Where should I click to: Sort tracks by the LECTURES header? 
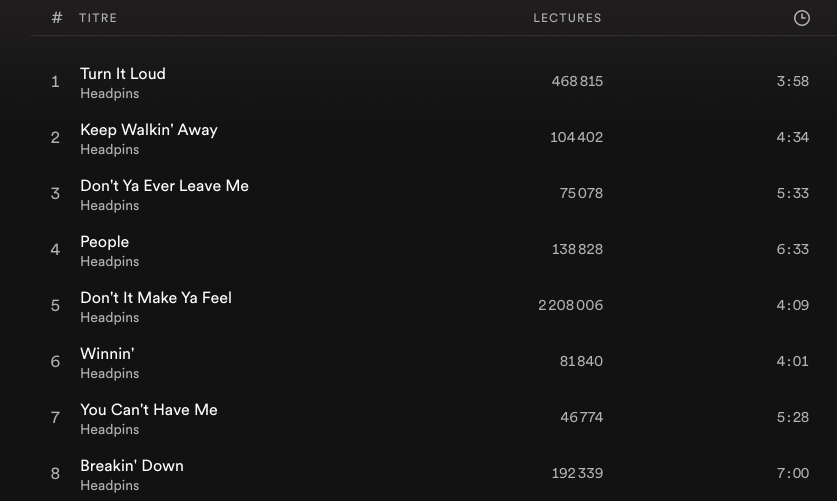(x=567, y=18)
